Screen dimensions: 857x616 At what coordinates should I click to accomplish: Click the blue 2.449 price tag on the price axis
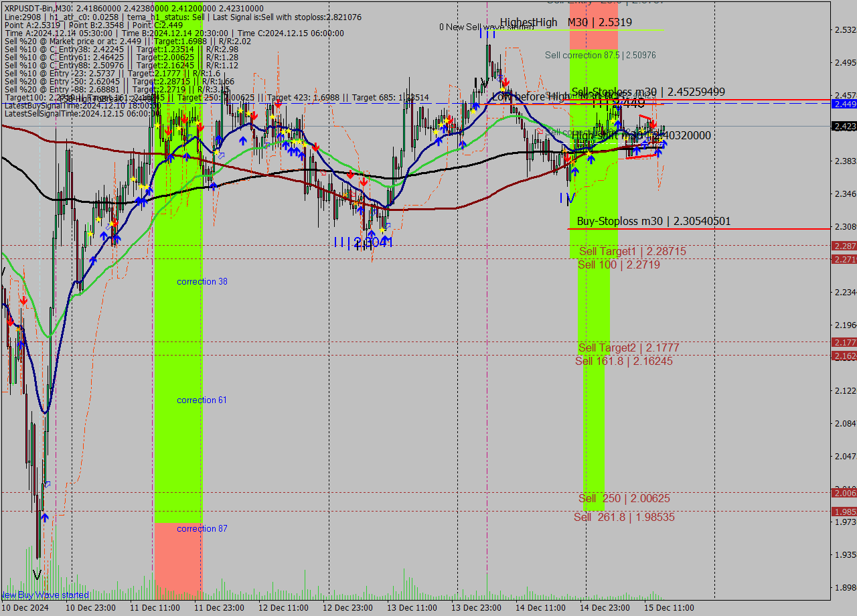tap(844, 104)
